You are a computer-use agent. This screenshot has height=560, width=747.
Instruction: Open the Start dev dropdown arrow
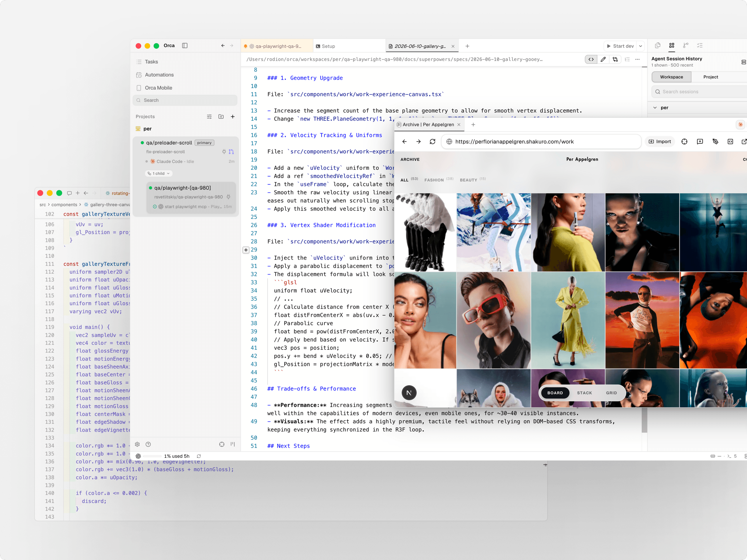[640, 46]
